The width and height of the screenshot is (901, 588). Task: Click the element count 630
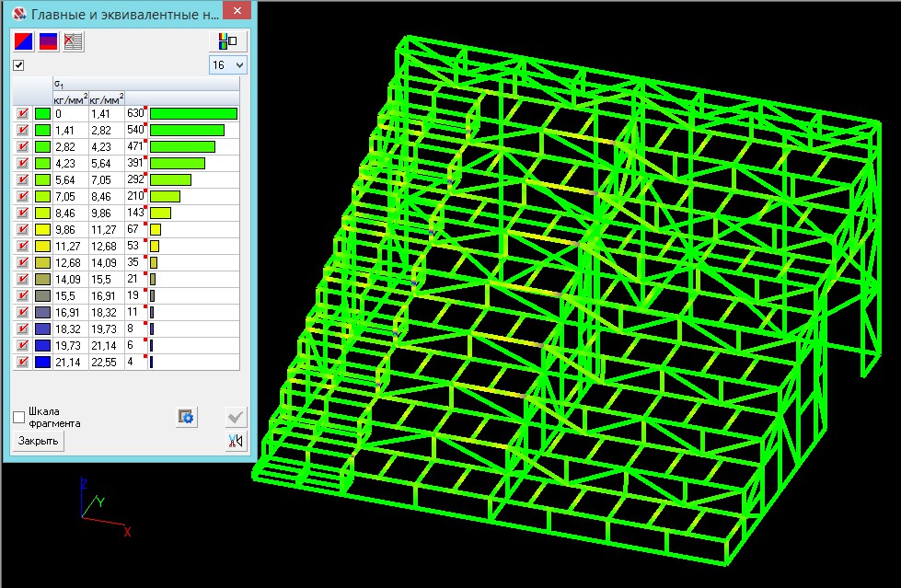(135, 113)
